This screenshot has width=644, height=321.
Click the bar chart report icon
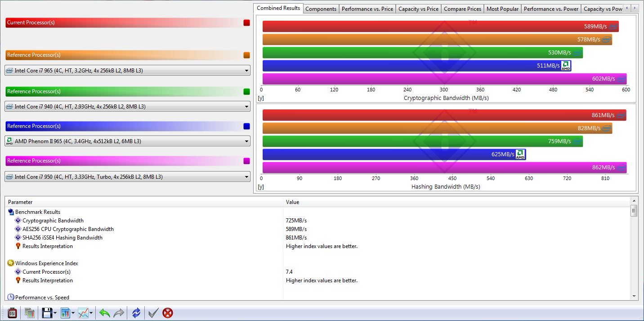[65, 312]
